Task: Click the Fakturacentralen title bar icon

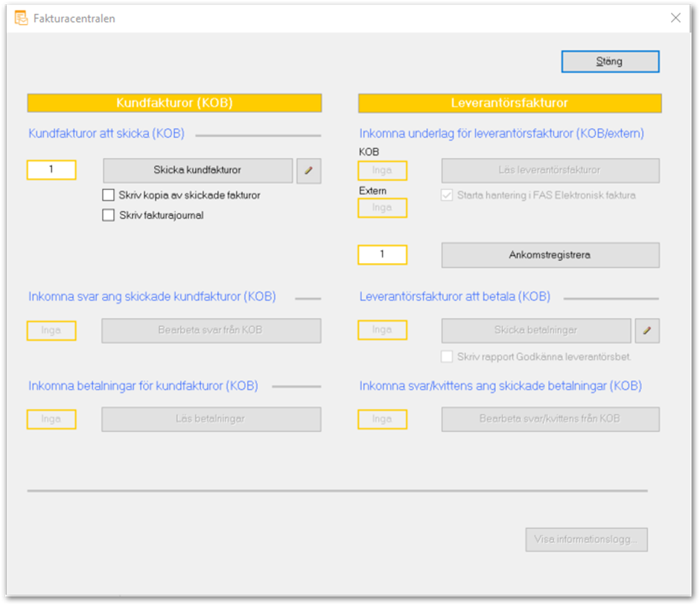Action: pos(21,19)
